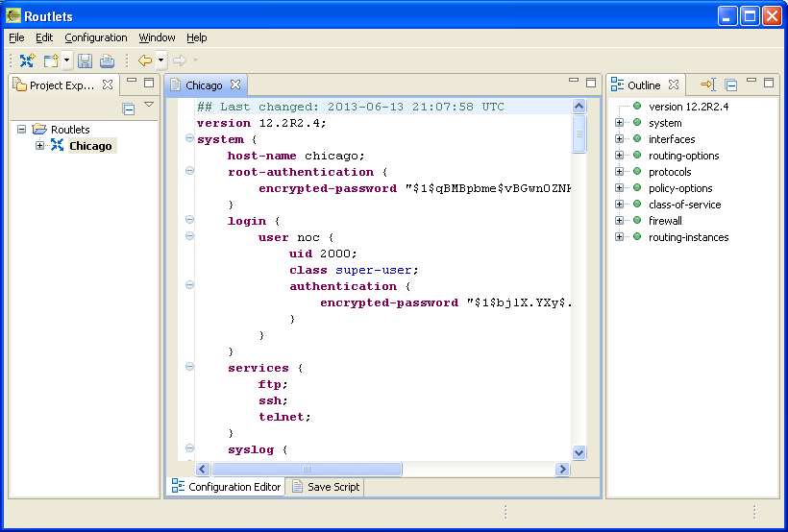Switch to the Save Script tab
This screenshot has width=788, height=532.
coord(326,487)
